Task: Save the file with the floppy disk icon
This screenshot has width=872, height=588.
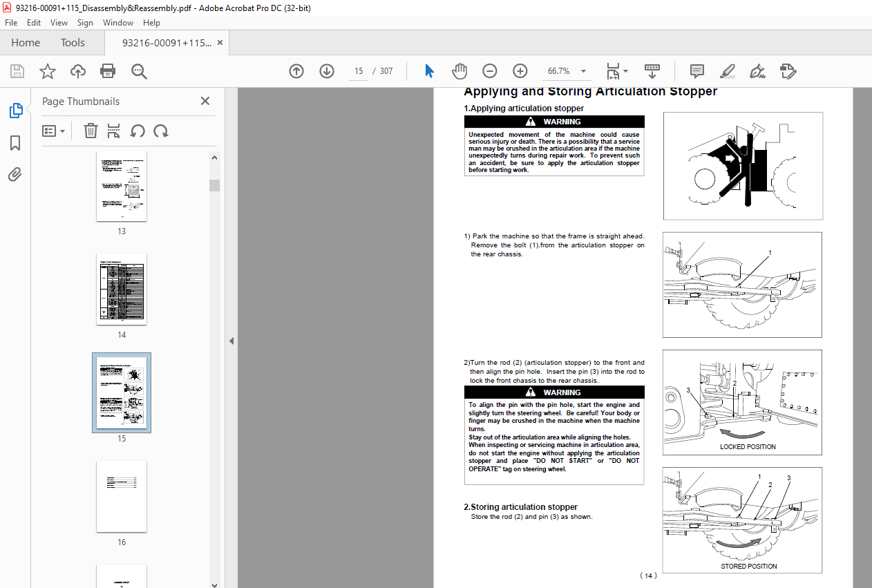Action: 17,71
